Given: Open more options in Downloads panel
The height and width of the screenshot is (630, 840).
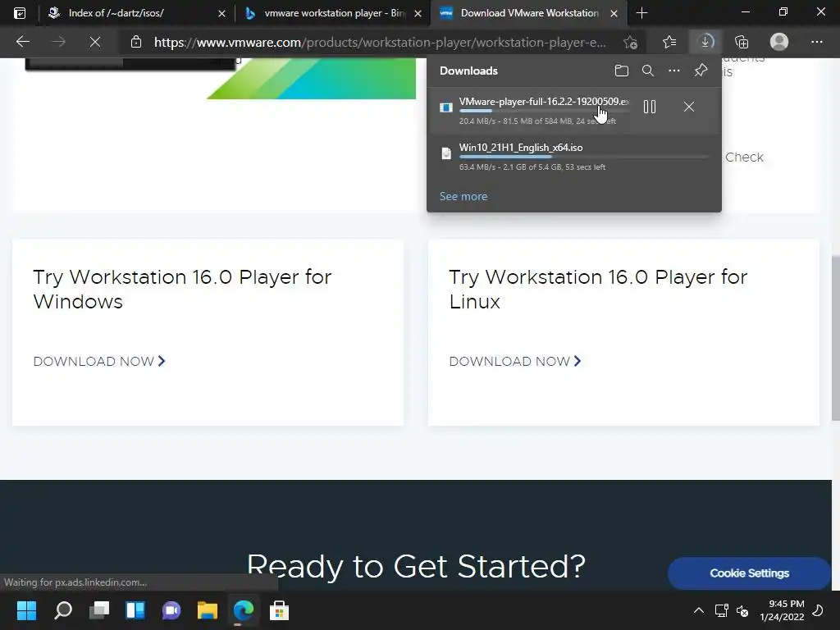Looking at the screenshot, I should [674, 71].
